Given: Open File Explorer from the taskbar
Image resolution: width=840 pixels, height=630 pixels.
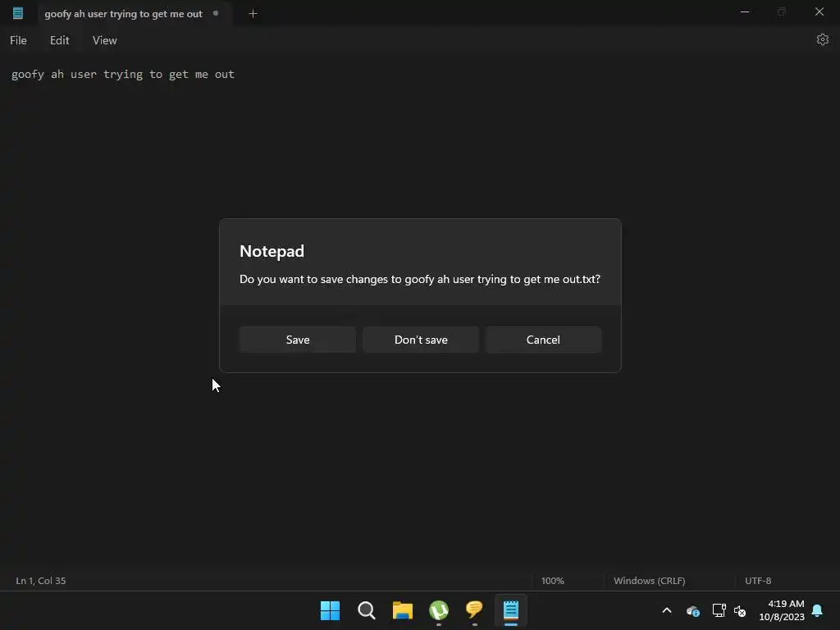Looking at the screenshot, I should [x=402, y=610].
